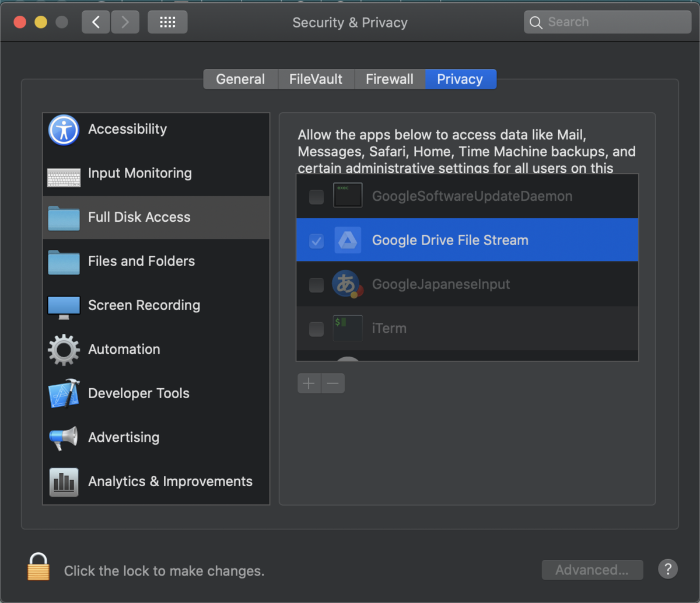This screenshot has height=603, width=700.
Task: Open help with the question mark button
Action: point(668,569)
